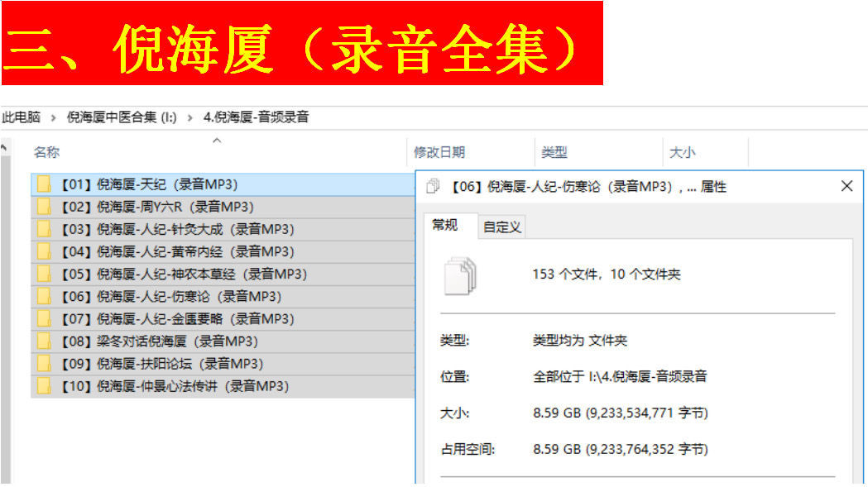Navigate to 此电脑 in breadcrumb
This screenshot has width=868, height=487.
point(21,117)
